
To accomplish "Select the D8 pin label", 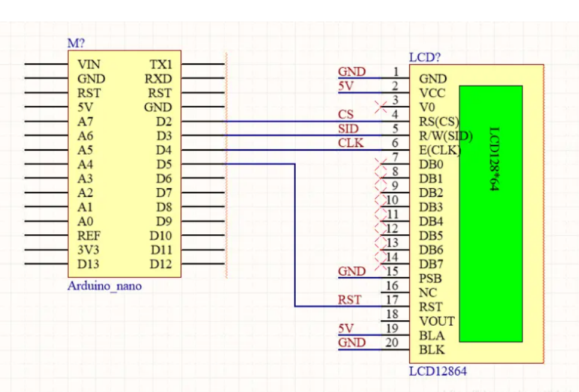I will click(x=164, y=207).
